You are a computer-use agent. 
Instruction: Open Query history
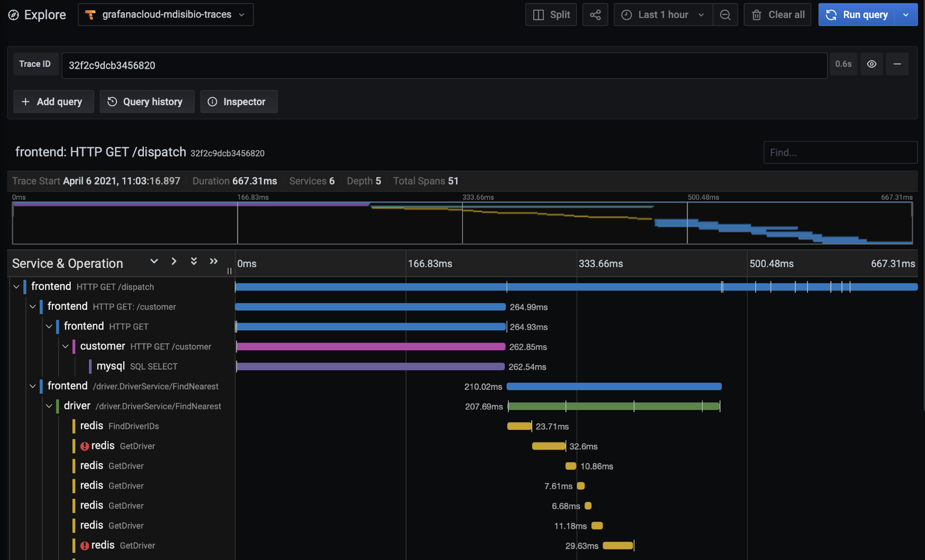point(147,101)
